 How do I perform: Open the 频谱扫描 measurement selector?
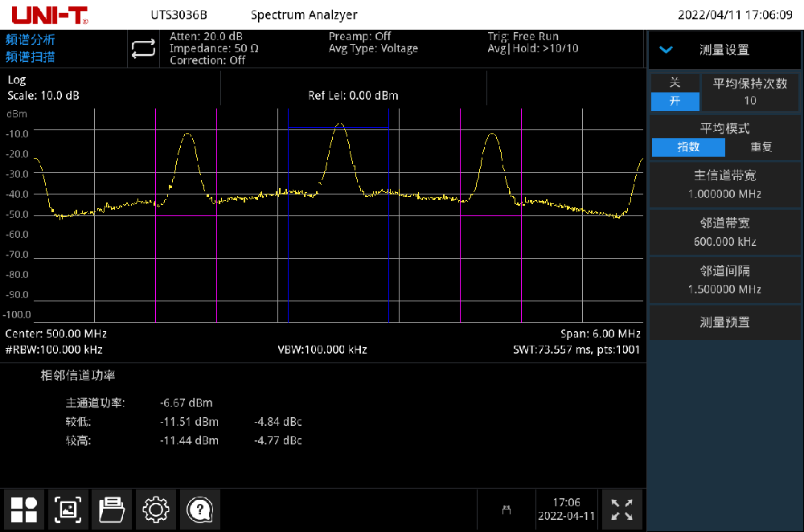(31, 57)
